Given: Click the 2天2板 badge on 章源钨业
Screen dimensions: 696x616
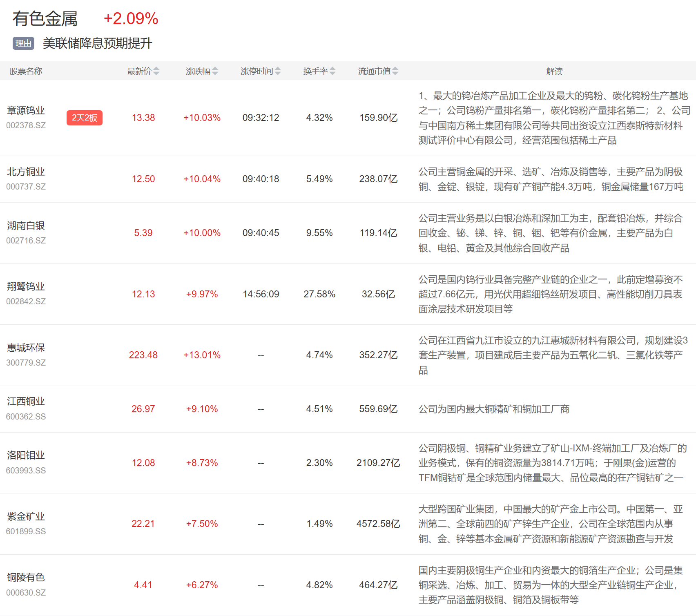Looking at the screenshot, I should tap(85, 118).
